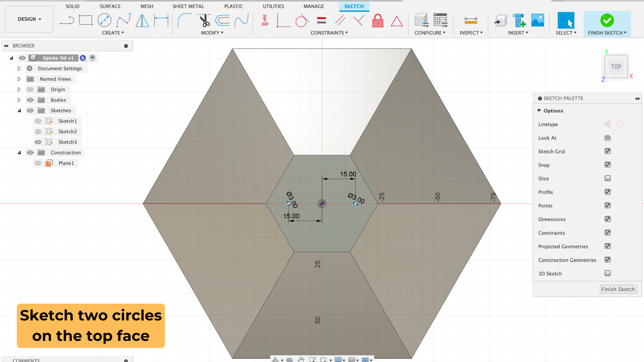Select the Mirror tool icon
644x362 pixels.
[x=142, y=20]
